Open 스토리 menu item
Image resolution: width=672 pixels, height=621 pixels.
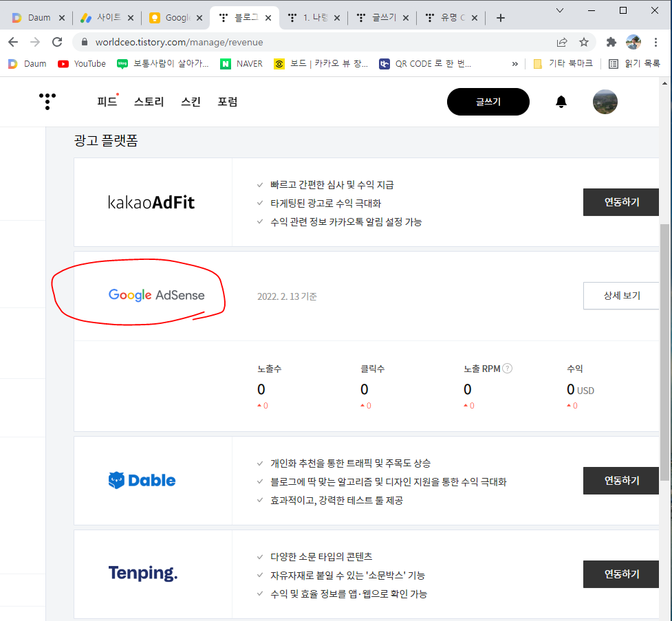149,102
